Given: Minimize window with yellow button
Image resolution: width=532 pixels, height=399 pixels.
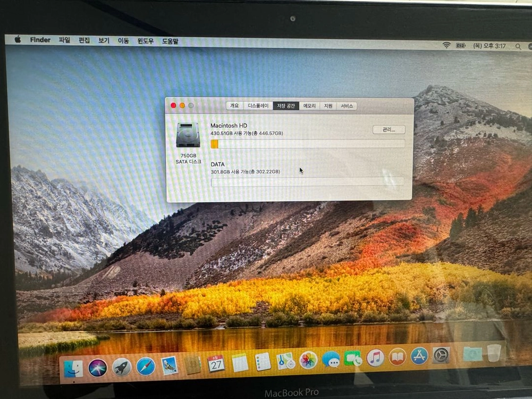Looking at the screenshot, I should pos(182,106).
